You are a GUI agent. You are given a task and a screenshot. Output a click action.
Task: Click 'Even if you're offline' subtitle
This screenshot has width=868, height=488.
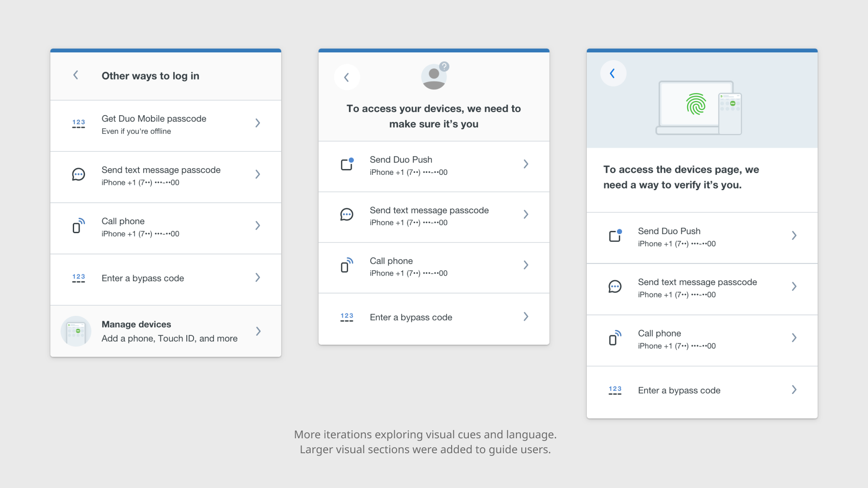coord(136,131)
